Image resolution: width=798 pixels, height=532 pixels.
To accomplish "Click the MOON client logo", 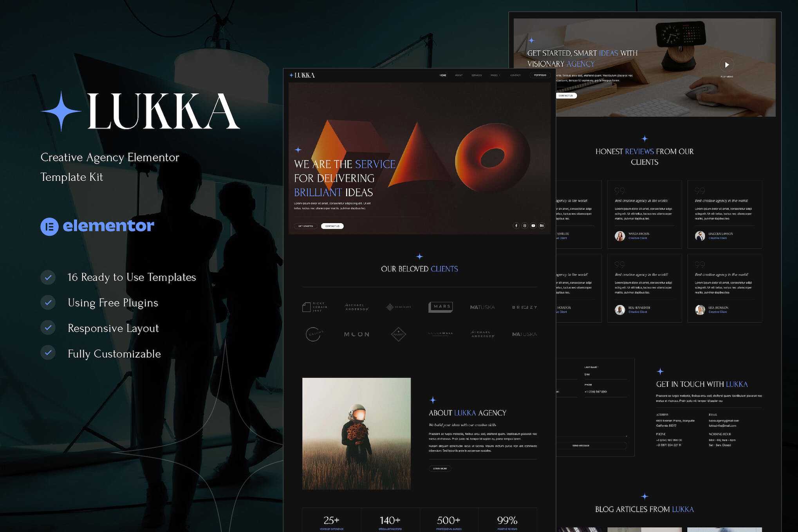I will coord(356,334).
